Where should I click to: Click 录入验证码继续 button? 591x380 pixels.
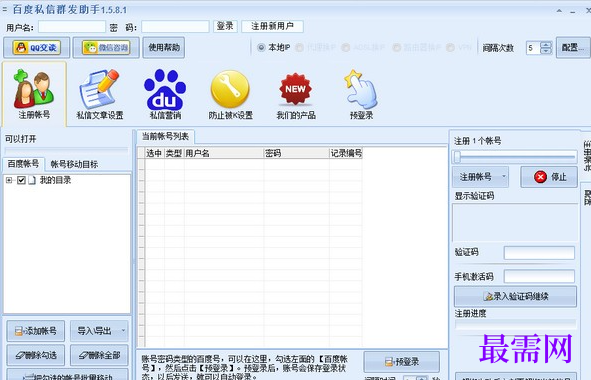(515, 296)
